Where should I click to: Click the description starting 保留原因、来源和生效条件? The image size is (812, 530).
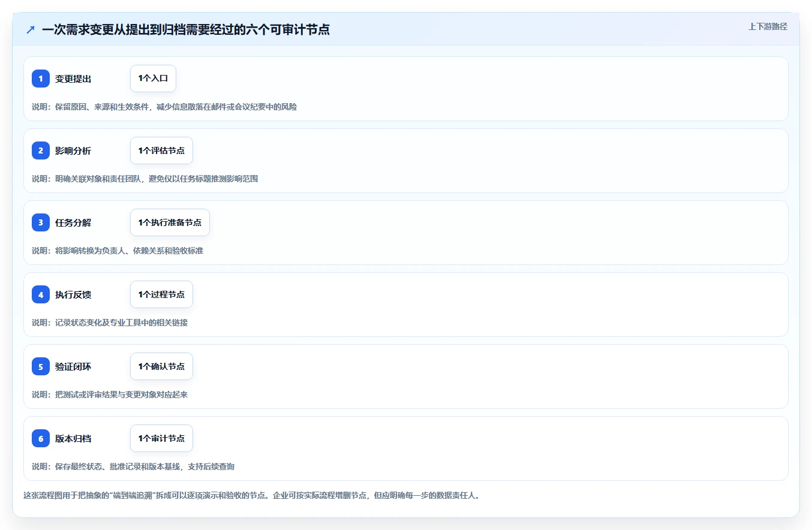[x=164, y=107]
